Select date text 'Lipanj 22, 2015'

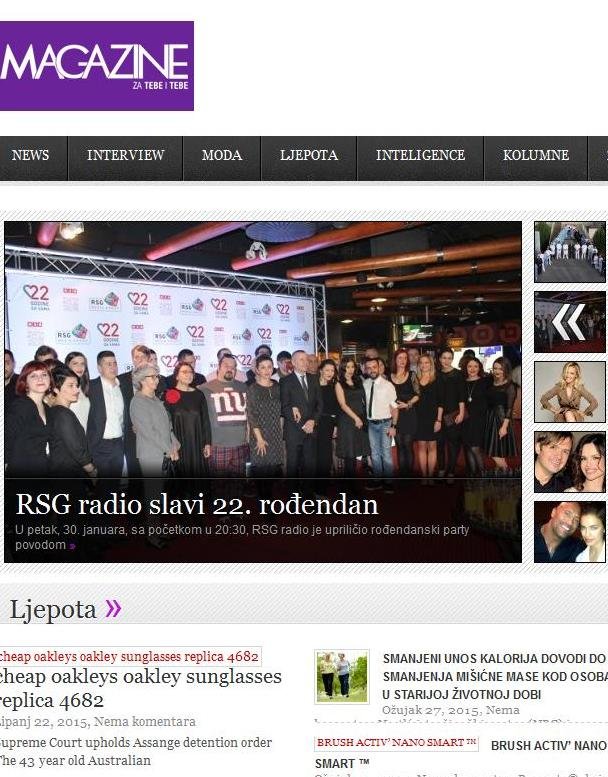coord(45,722)
